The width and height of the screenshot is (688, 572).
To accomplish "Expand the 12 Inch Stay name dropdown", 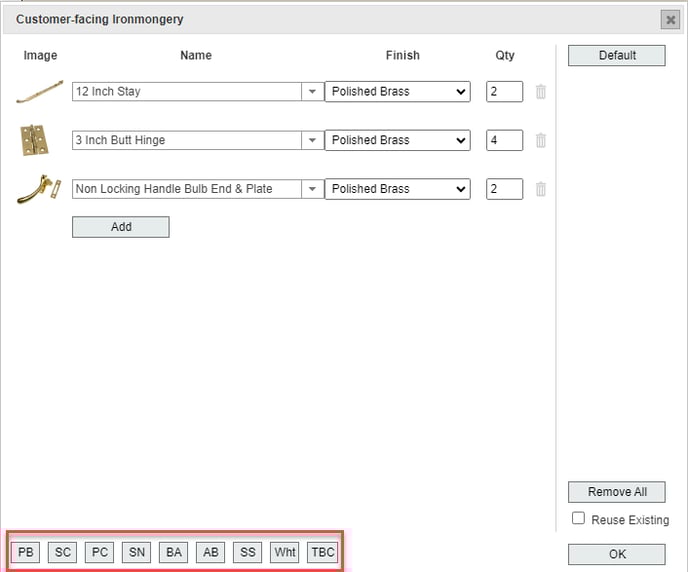I will click(x=312, y=92).
